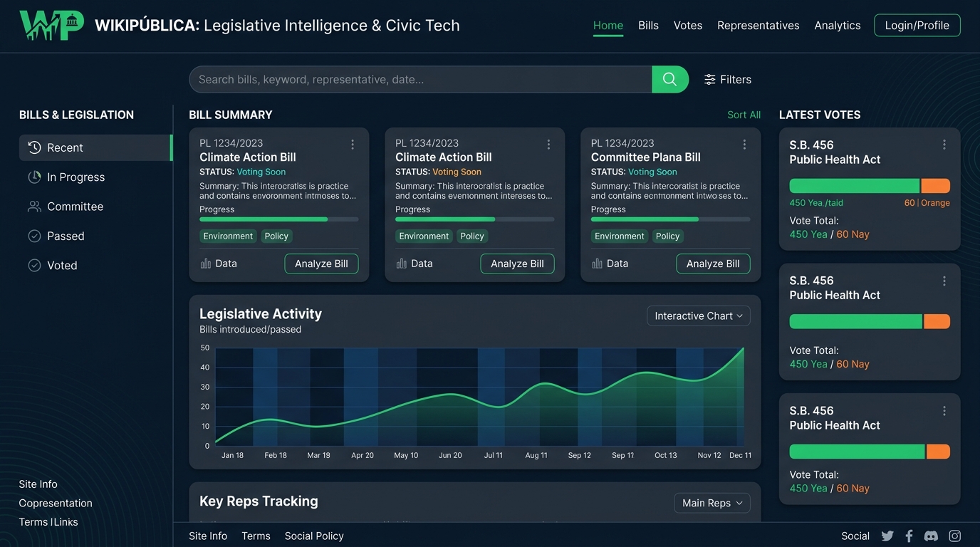Click the BILLS & LEGISLATION heading
The width and height of the screenshot is (980, 547).
76,115
